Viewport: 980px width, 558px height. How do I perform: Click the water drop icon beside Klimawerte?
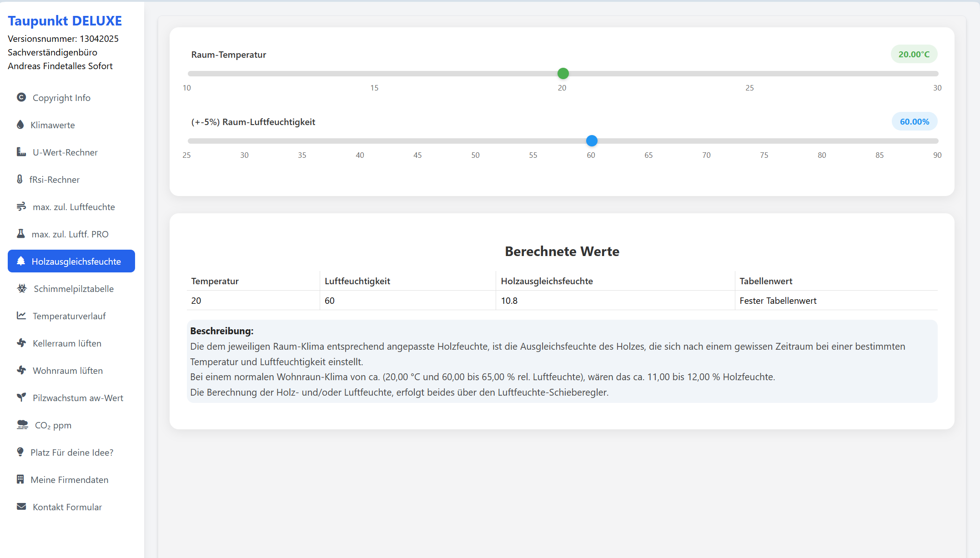(x=20, y=125)
